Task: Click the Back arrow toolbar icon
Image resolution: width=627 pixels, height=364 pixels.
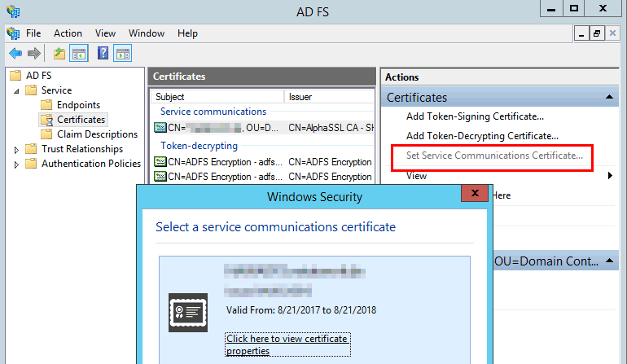Action: 15,53
